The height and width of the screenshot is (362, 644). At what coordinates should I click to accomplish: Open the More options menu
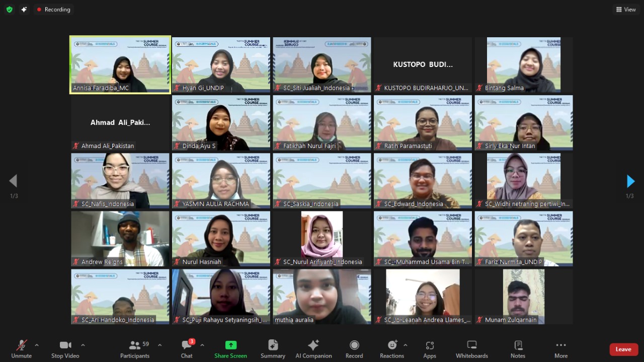click(x=560, y=349)
